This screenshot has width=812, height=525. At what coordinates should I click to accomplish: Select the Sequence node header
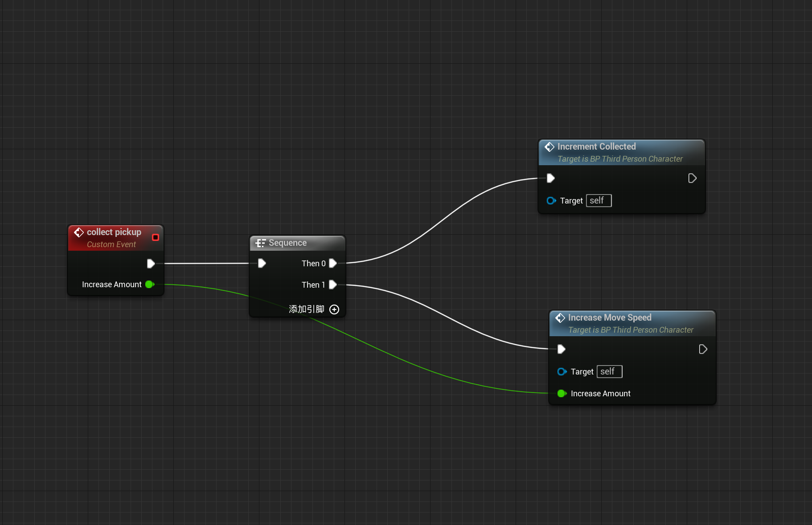(287, 243)
